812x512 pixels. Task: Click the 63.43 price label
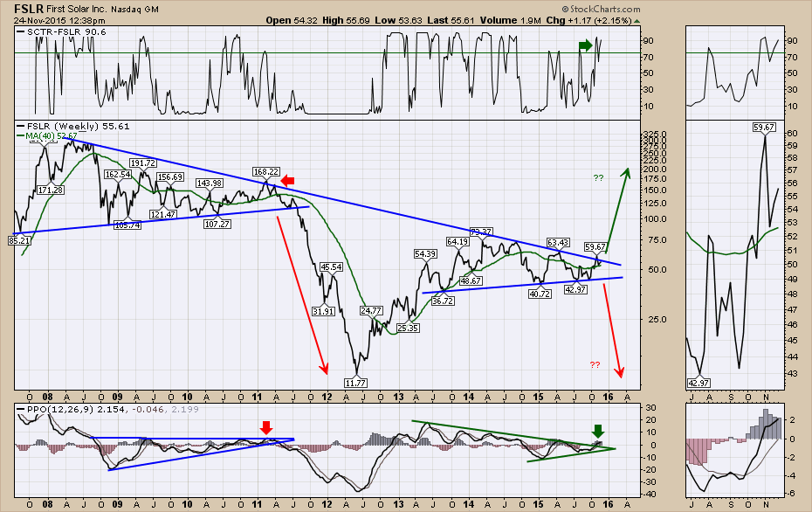point(558,243)
